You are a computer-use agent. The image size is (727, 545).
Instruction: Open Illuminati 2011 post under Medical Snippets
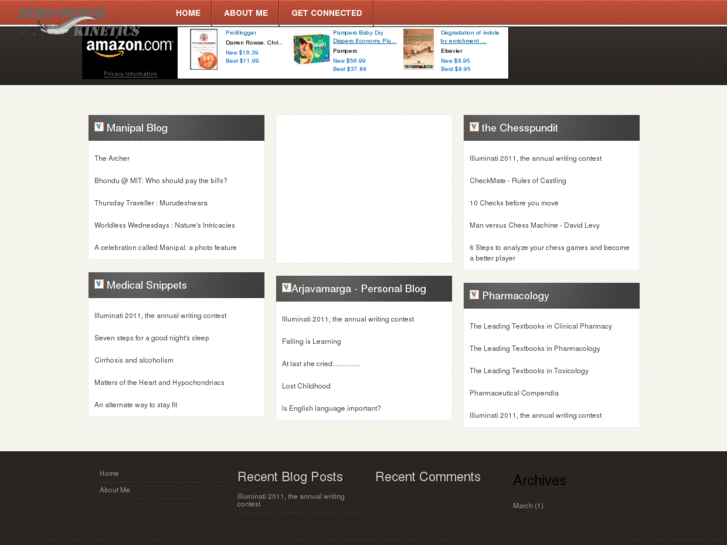(x=160, y=315)
